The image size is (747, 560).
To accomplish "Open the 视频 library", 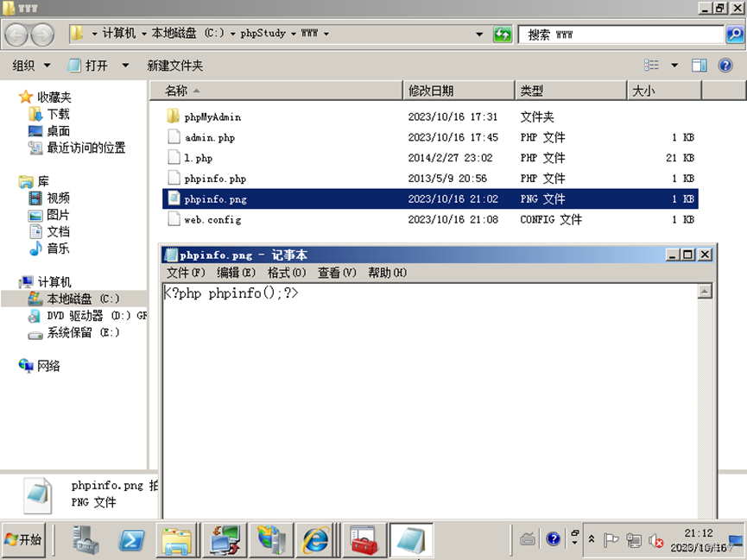I will point(58,198).
